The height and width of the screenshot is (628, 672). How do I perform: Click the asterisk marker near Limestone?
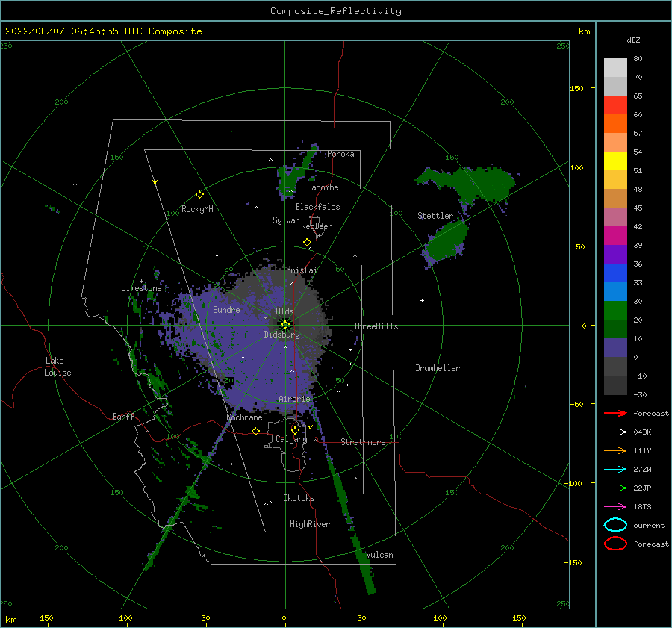point(141,282)
